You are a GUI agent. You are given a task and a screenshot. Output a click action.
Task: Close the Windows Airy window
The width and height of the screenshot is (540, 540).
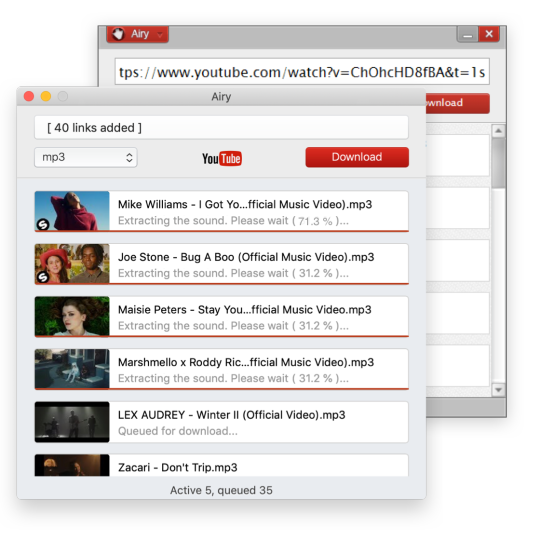tap(489, 34)
